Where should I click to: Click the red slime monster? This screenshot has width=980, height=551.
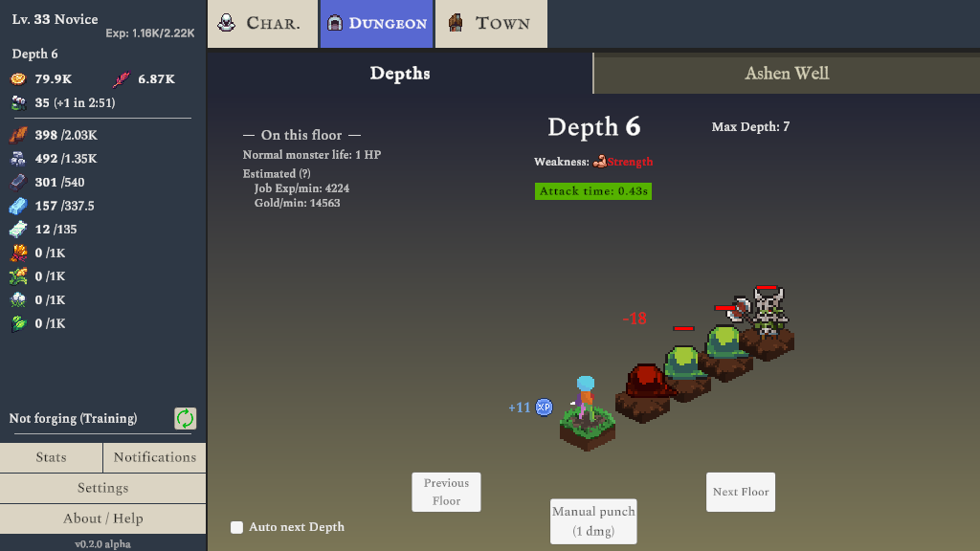click(648, 381)
